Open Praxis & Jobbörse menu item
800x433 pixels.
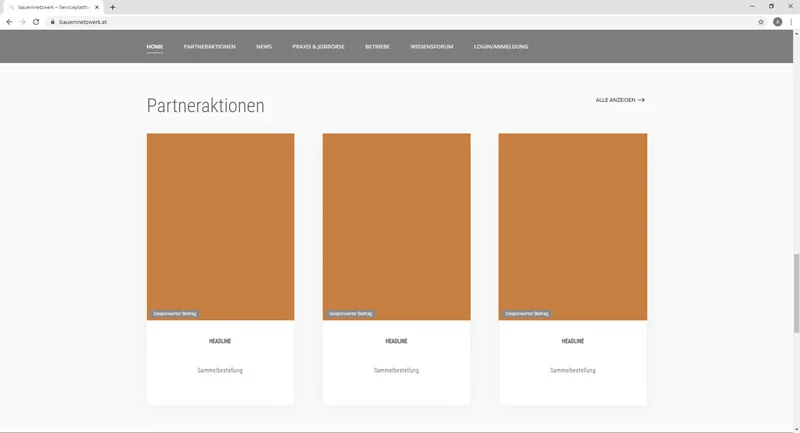point(318,46)
